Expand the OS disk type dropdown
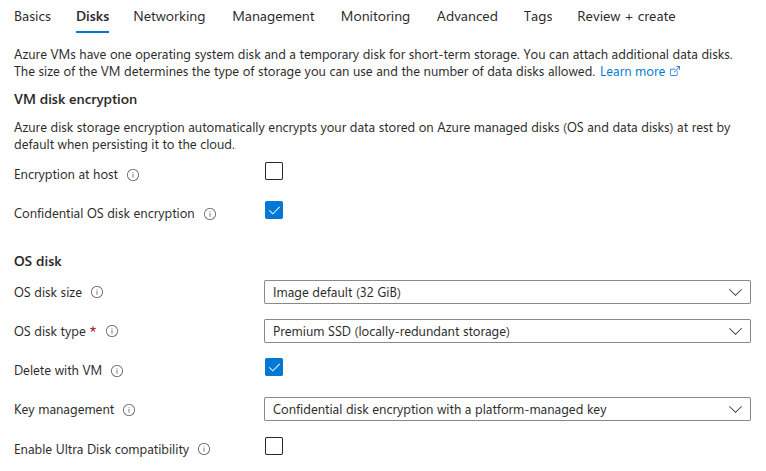This screenshot has width=766, height=471. pos(506,331)
